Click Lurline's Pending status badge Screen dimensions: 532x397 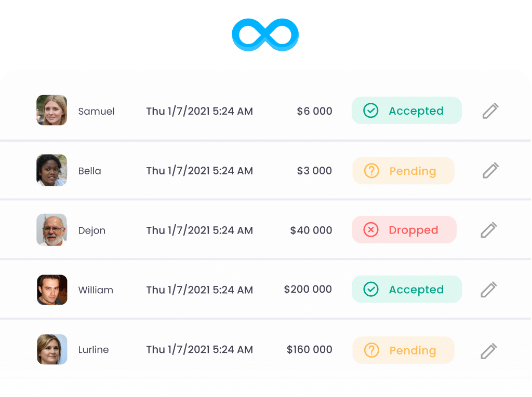(403, 350)
